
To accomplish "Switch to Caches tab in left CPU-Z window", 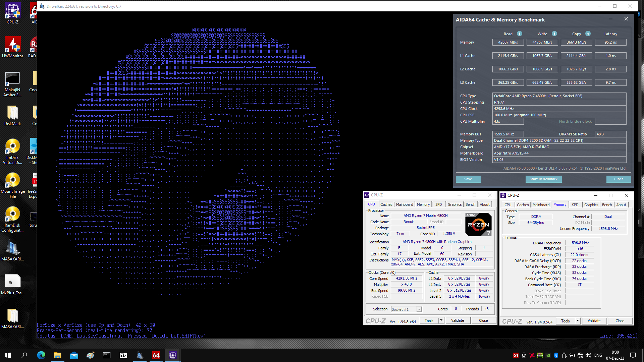I will click(x=386, y=204).
